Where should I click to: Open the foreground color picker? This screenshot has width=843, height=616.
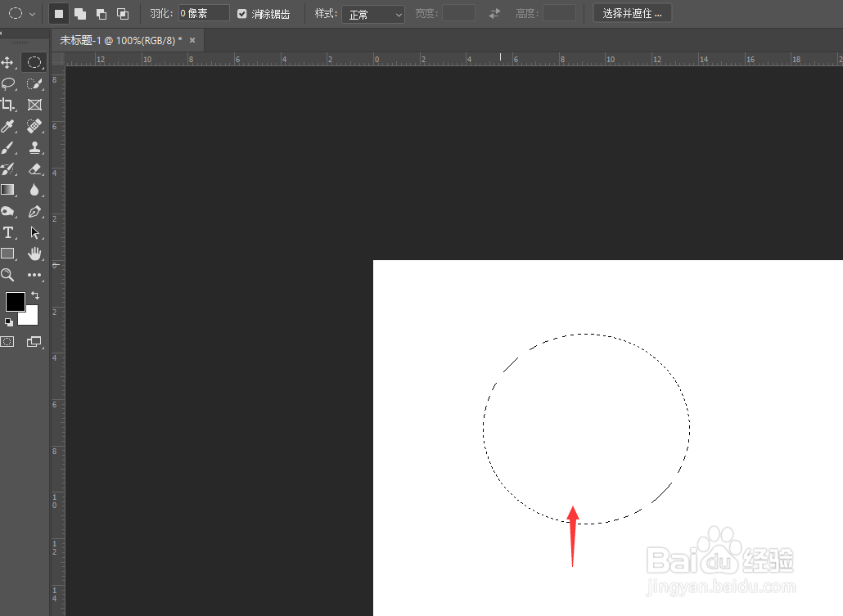click(x=14, y=301)
